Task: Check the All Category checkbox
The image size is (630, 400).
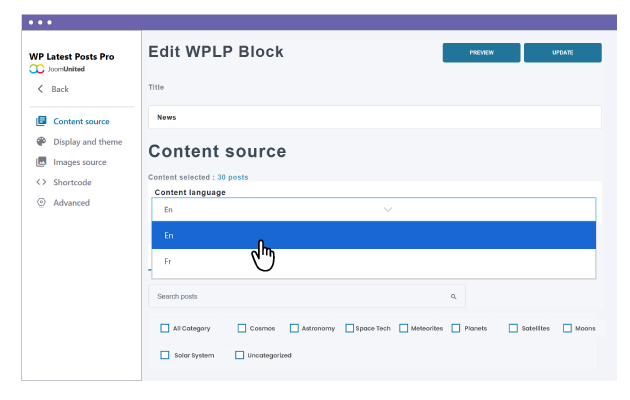Action: click(165, 328)
